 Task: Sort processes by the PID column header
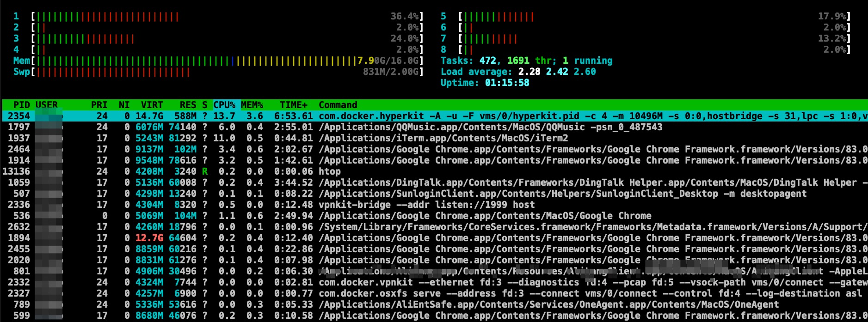click(x=21, y=105)
